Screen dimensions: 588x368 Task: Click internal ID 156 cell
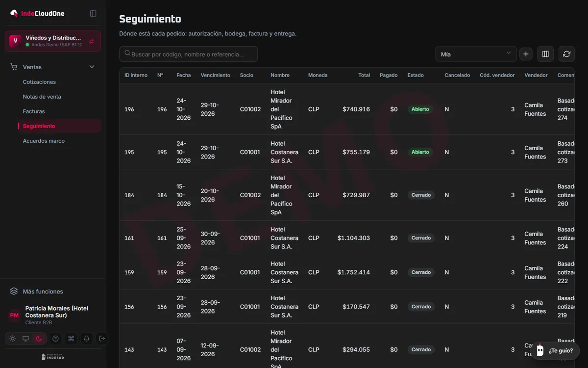click(x=129, y=307)
